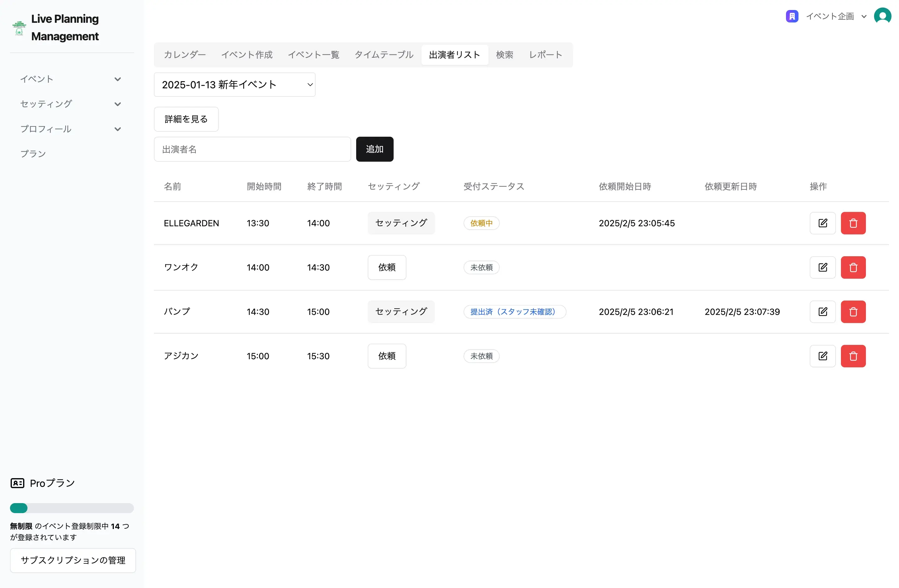
Task: Click the date 2025/2/5 23:06:21
Action: coord(636,311)
